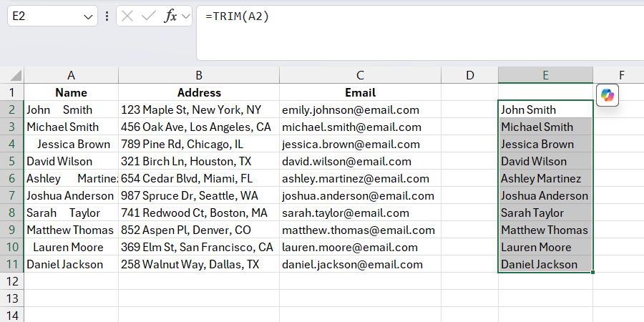The image size is (644, 322).
Task: Click the three-dot name box resize handle
Action: tap(107, 16)
